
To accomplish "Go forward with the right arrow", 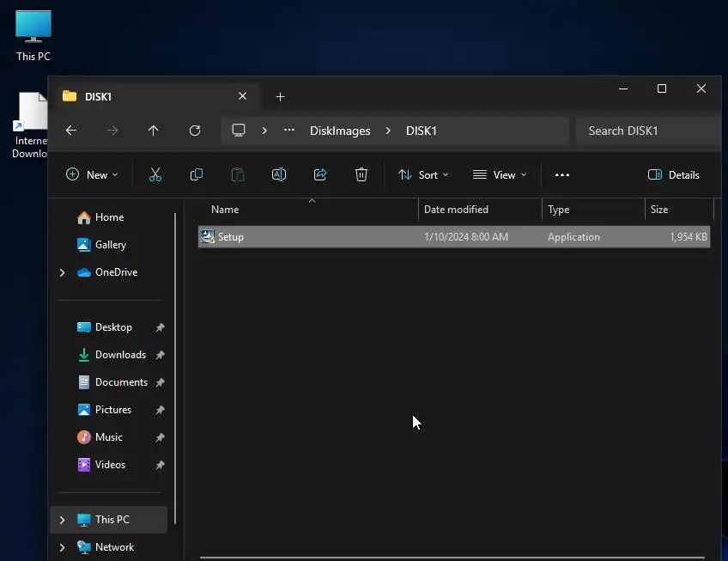I will [x=112, y=131].
